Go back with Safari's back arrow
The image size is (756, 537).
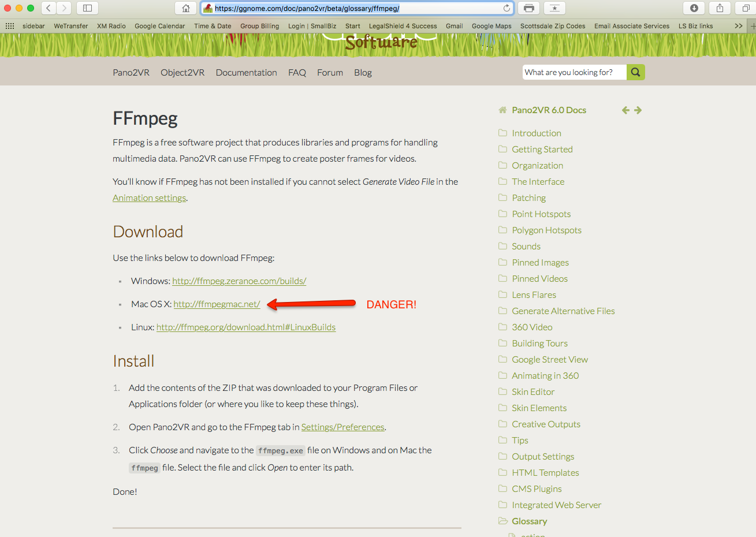[49, 8]
